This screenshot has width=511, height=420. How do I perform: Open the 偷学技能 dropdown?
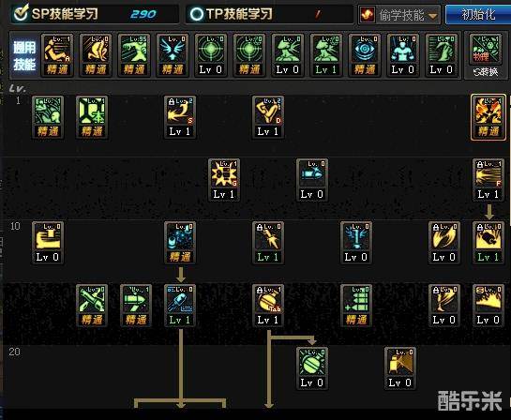coord(399,15)
